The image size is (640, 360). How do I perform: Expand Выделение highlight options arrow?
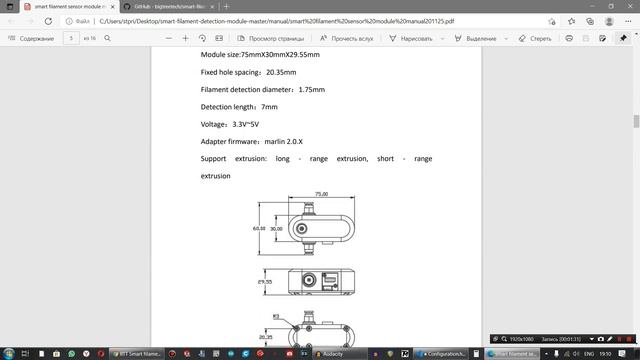tap(506, 39)
